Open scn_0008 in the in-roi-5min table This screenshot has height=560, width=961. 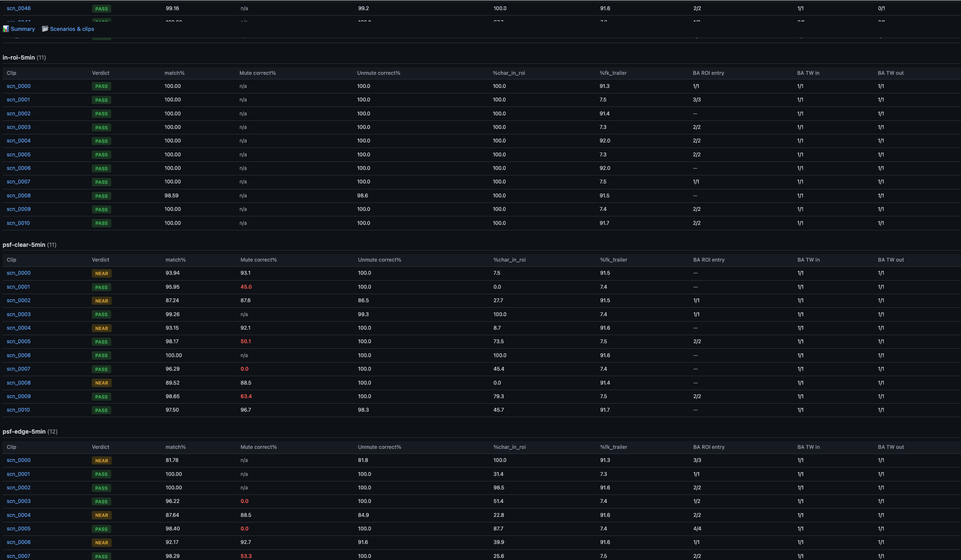click(19, 196)
